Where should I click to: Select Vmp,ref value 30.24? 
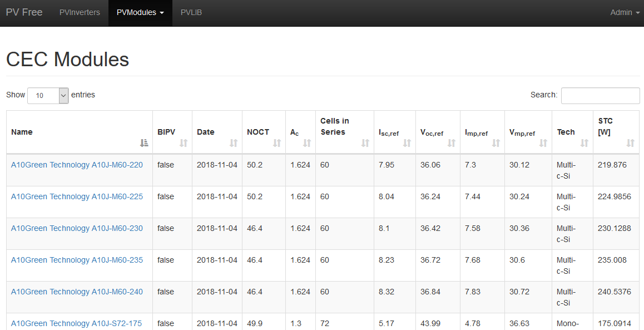click(519, 196)
